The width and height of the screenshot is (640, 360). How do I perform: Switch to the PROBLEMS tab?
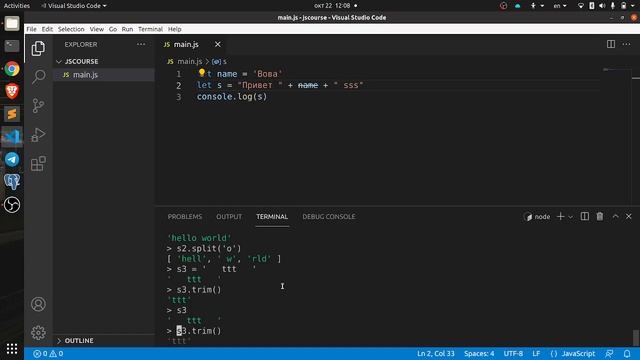184,216
